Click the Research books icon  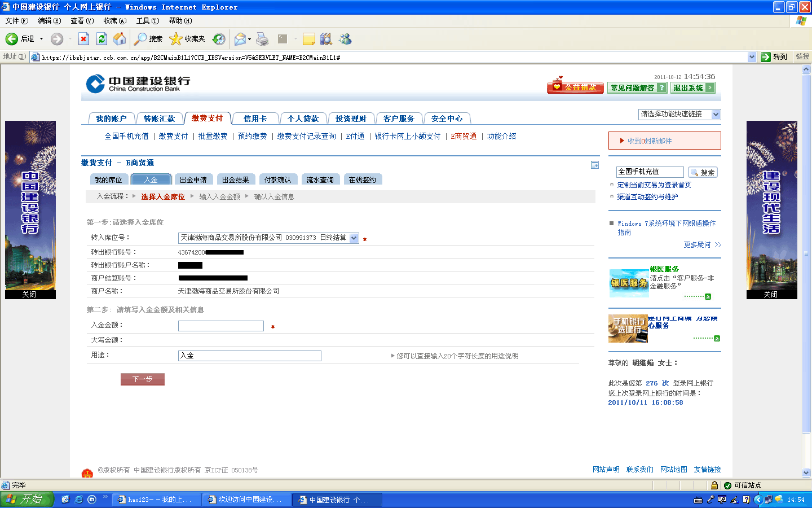coord(326,39)
